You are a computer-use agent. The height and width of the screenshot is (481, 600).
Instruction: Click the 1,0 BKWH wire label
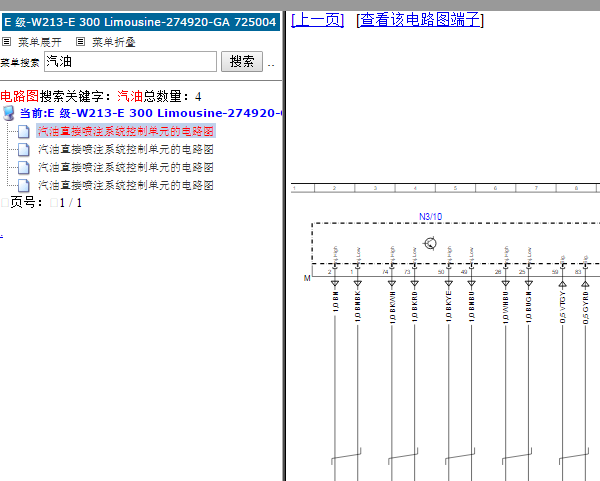click(x=392, y=307)
